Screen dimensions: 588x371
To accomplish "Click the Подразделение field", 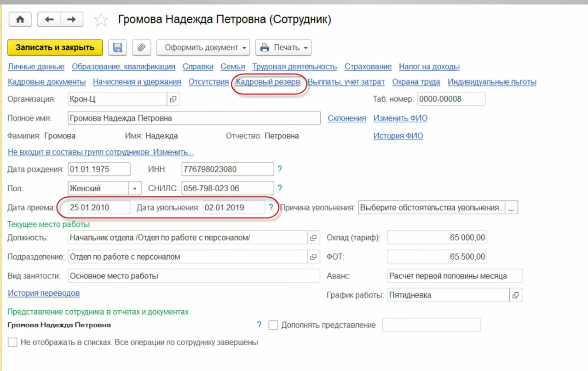I will click(187, 257).
